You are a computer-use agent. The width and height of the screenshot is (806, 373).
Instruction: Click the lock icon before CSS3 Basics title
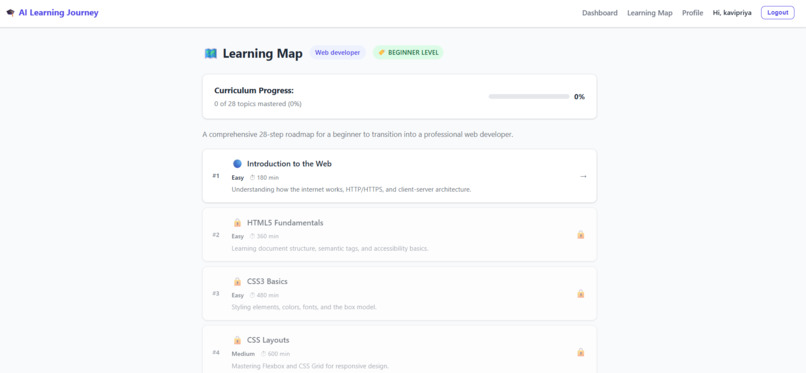(237, 282)
